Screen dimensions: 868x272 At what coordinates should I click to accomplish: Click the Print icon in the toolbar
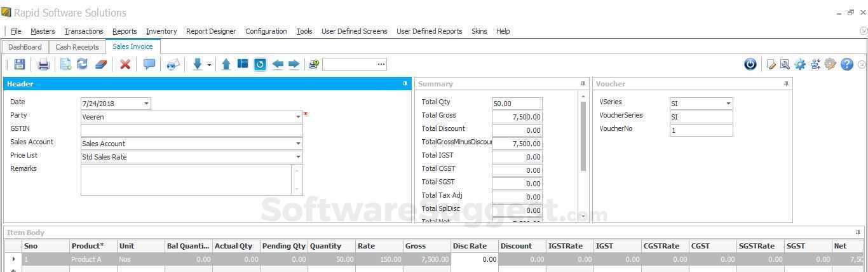pyautogui.click(x=43, y=64)
